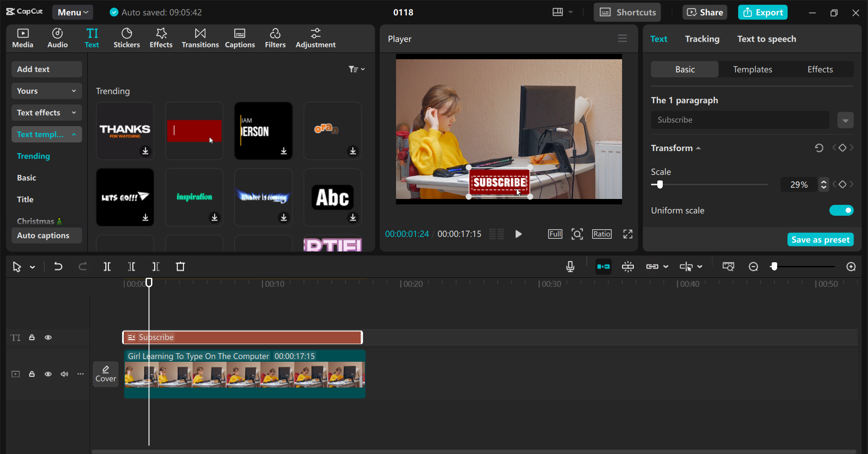Image resolution: width=868 pixels, height=454 pixels.
Task: Select the Trending template category
Action: tap(33, 156)
